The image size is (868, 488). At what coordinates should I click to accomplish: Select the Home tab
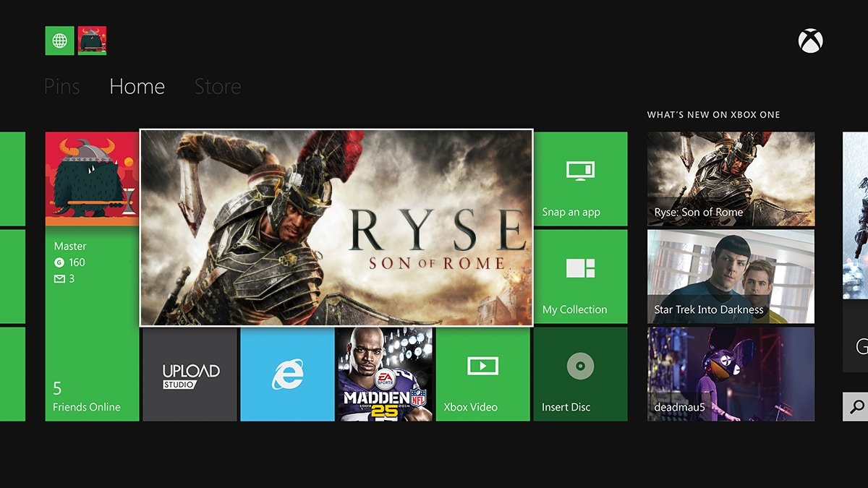coord(137,86)
